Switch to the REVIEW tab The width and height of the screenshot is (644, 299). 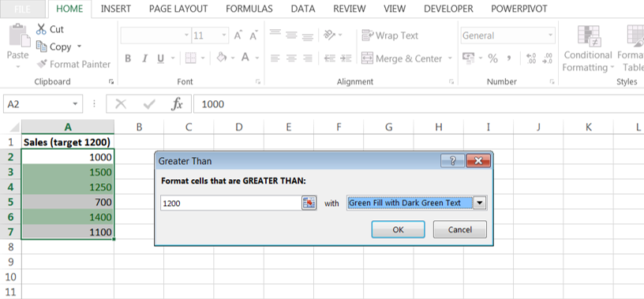tap(350, 9)
